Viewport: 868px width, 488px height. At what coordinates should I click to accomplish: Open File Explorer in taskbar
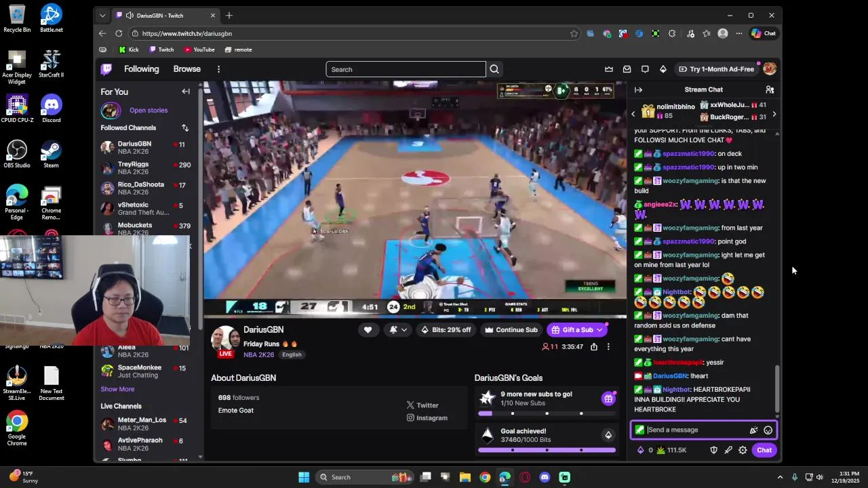pyautogui.click(x=465, y=477)
